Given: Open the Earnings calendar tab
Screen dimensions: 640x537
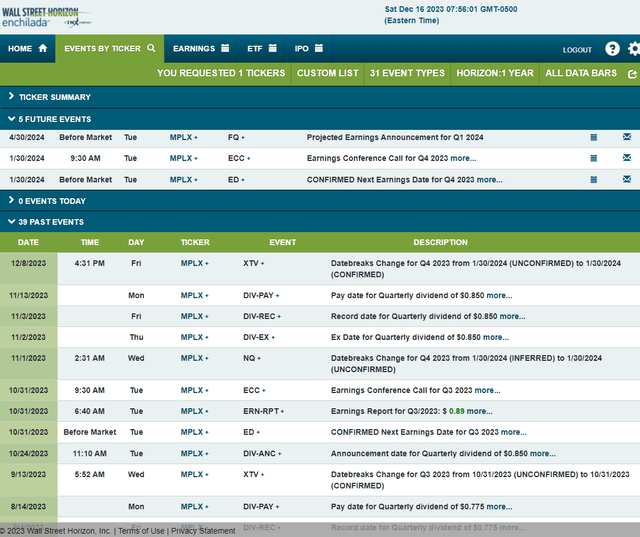Looking at the screenshot, I should (x=201, y=49).
